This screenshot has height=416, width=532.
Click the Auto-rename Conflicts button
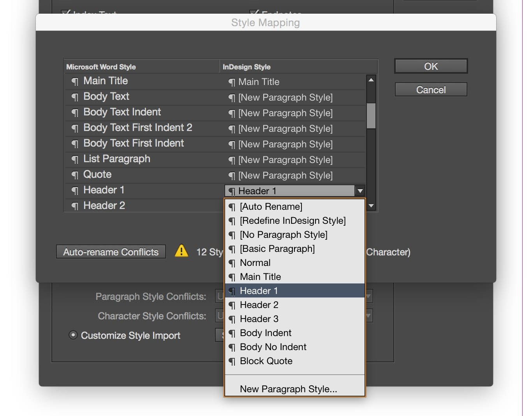tap(111, 251)
